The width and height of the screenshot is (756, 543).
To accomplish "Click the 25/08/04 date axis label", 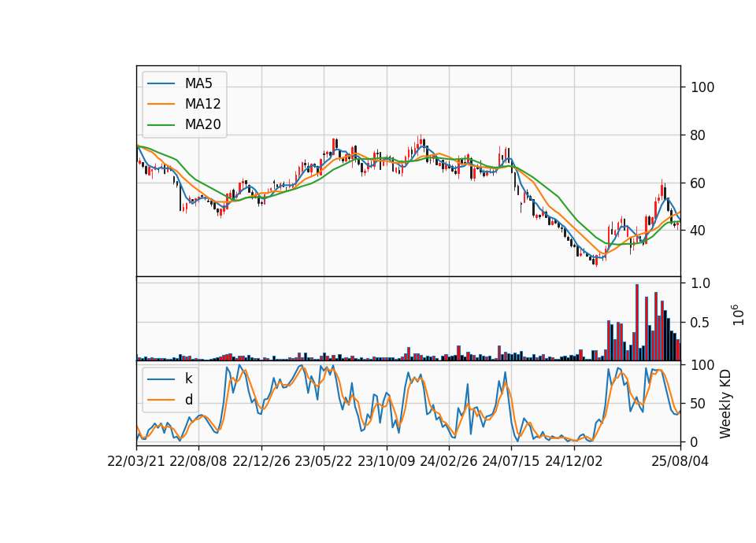I will click(680, 461).
